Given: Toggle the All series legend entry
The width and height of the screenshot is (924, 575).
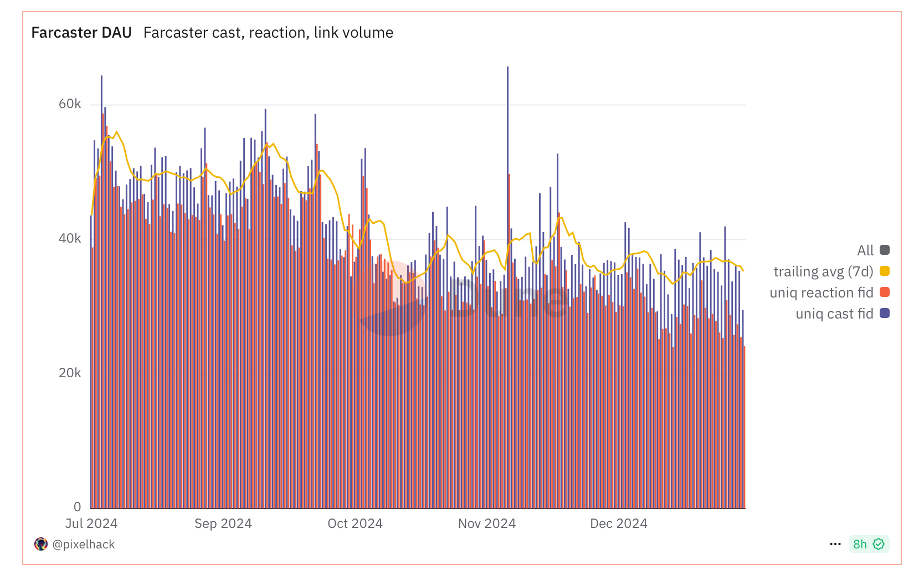Looking at the screenshot, I should point(873,250).
